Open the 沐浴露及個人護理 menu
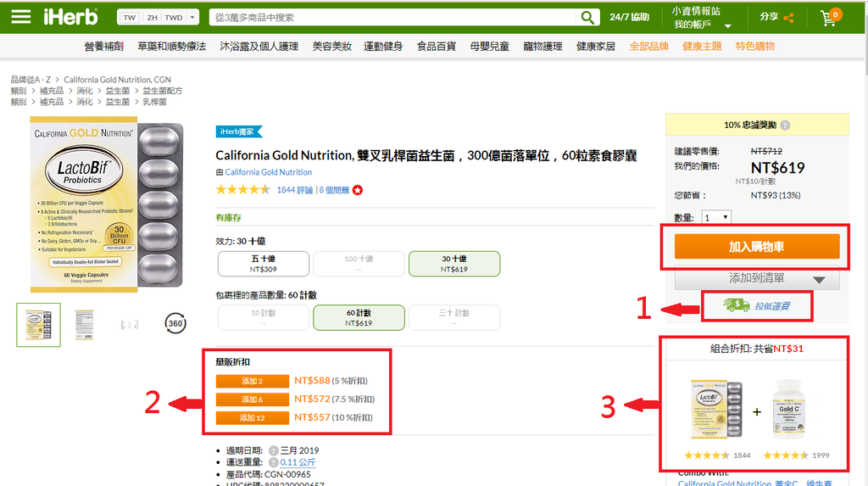Screen dimensions: 868x486 pos(259,47)
